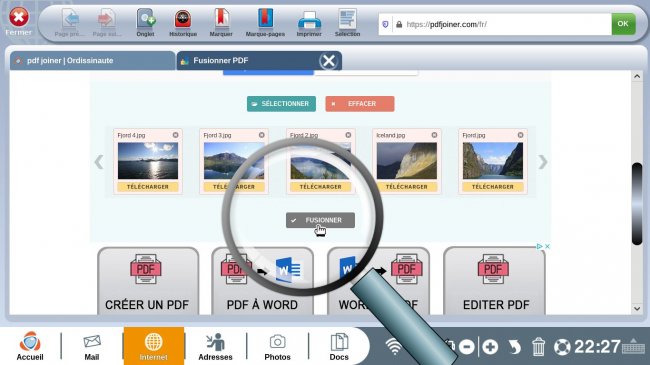Select the Fusionner PDF tab
The height and width of the screenshot is (365, 650).
249,61
